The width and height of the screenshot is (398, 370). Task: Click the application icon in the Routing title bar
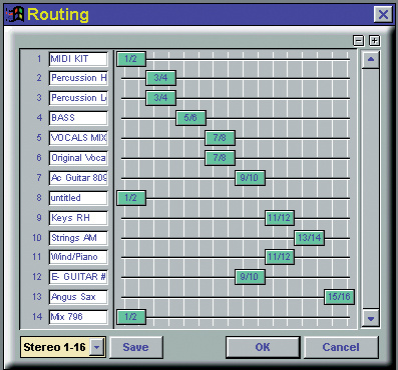tap(15, 14)
